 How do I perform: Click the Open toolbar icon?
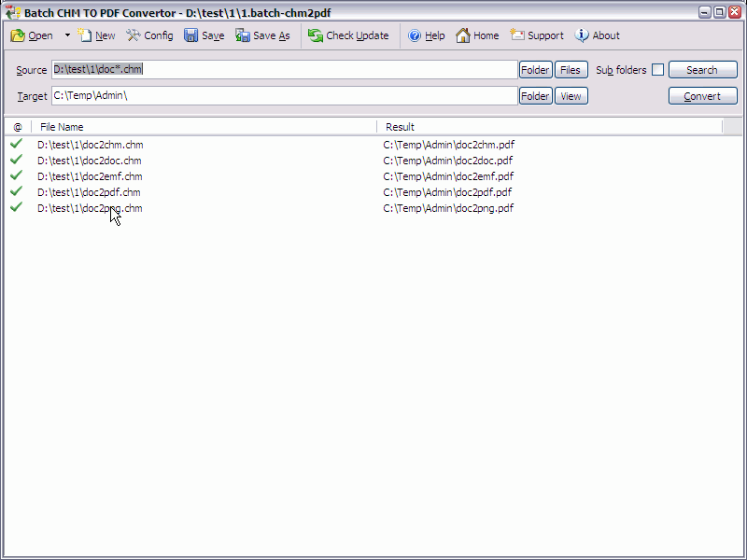tap(18, 35)
